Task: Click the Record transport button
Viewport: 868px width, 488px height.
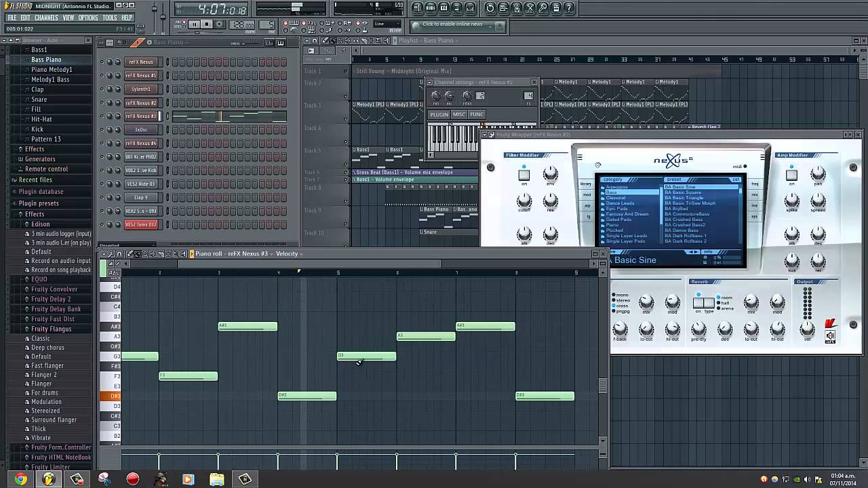Action: point(220,24)
